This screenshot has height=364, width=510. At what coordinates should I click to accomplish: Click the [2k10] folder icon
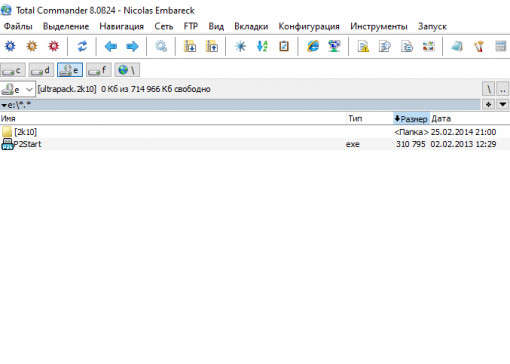7,132
